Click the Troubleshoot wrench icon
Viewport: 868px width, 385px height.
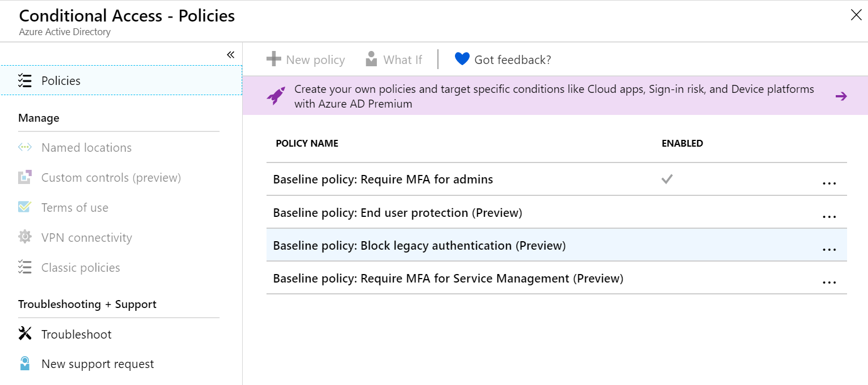tap(24, 334)
